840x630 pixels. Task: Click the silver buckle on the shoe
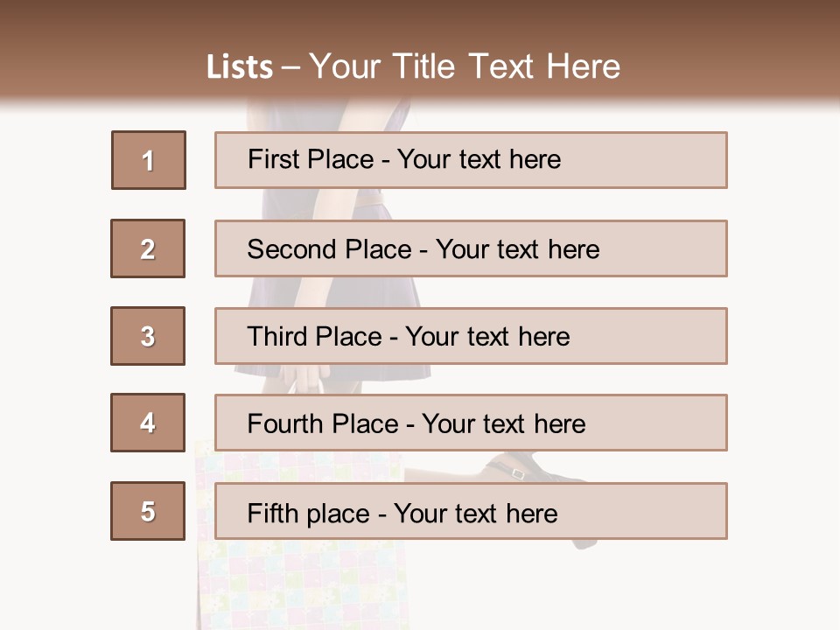517,473
